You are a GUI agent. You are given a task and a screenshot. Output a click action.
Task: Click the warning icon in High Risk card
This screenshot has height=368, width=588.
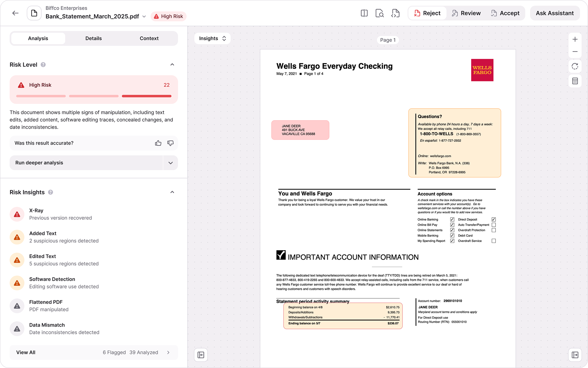pos(21,85)
